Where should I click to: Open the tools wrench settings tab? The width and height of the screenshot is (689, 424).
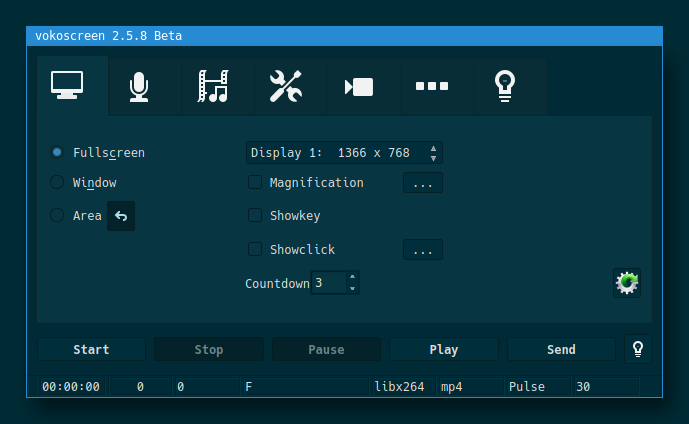[x=285, y=87]
